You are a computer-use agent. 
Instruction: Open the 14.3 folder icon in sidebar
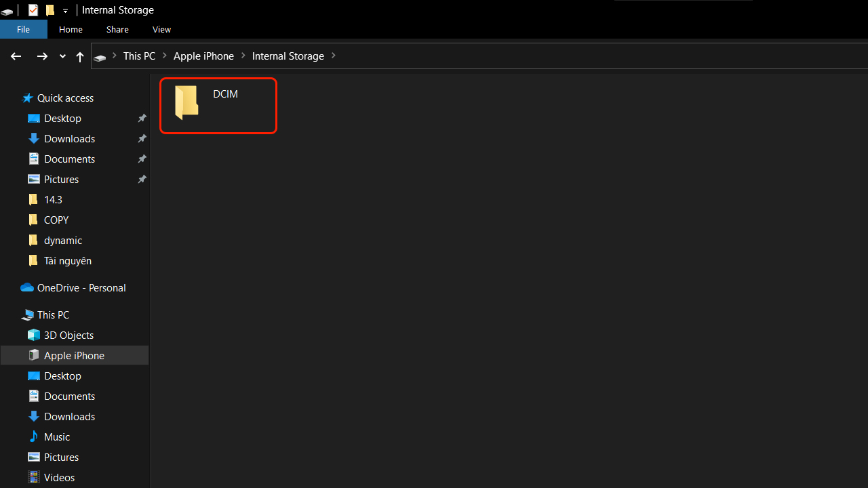[34, 200]
